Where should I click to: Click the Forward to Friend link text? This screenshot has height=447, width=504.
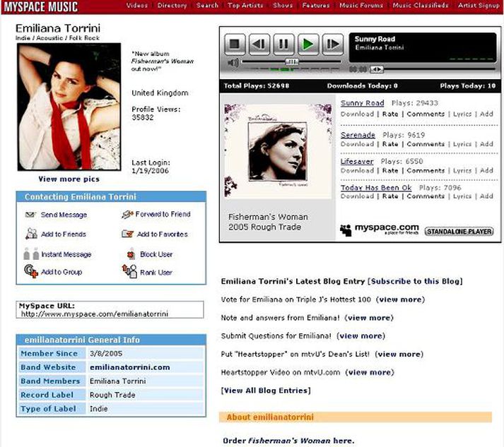pos(163,214)
